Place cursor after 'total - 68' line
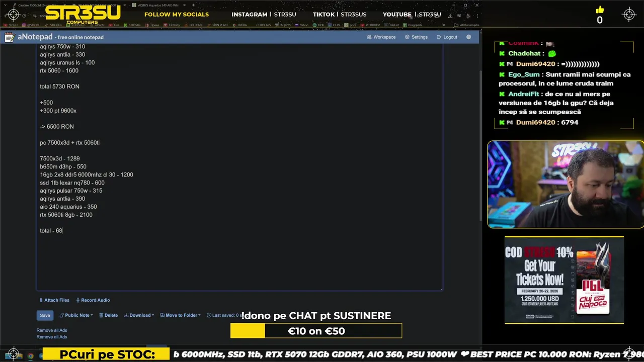 point(63,231)
